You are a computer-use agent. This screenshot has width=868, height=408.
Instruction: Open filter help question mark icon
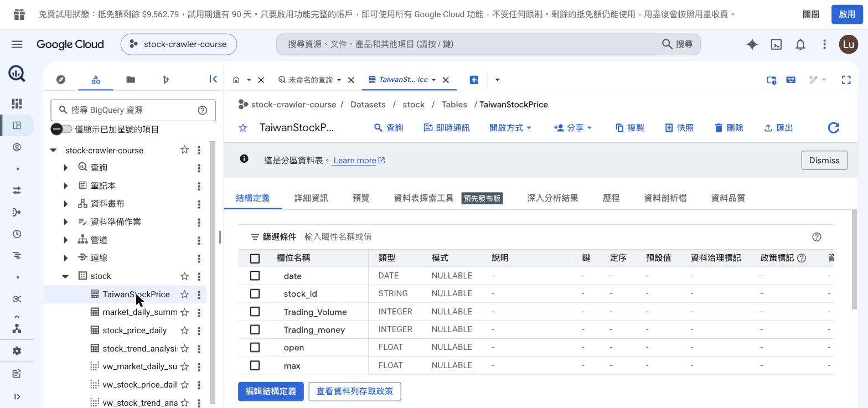(817, 237)
